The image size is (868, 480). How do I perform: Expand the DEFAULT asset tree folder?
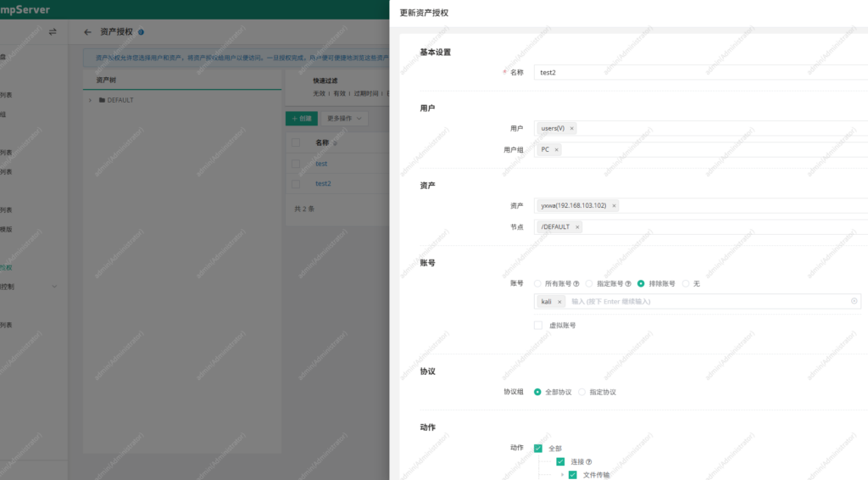91,100
